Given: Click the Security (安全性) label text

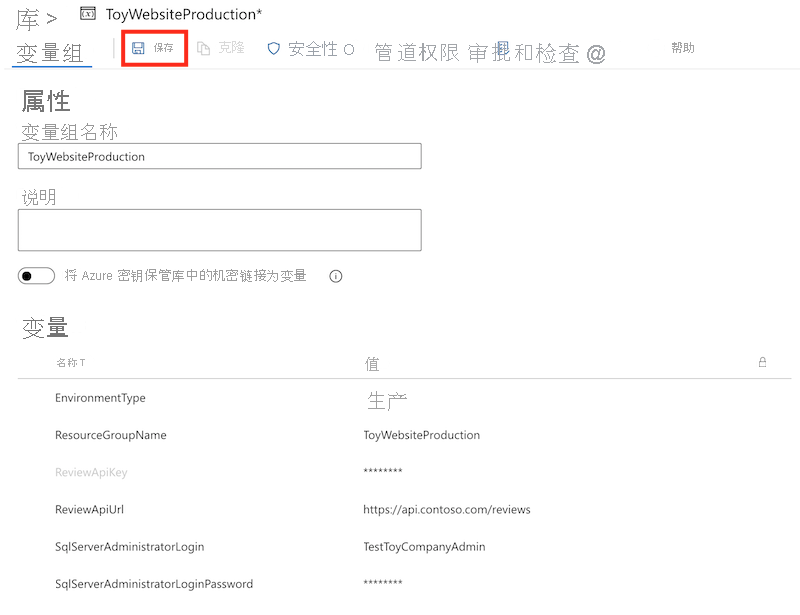Looking at the screenshot, I should coord(313,49).
